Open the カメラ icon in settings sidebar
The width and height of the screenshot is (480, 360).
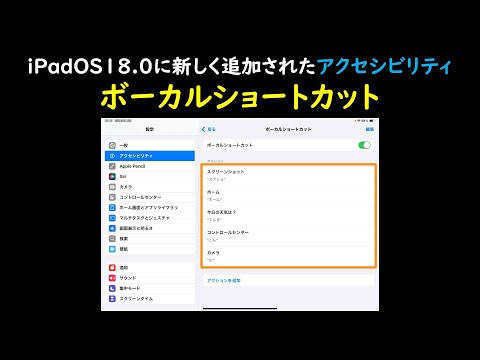point(112,187)
